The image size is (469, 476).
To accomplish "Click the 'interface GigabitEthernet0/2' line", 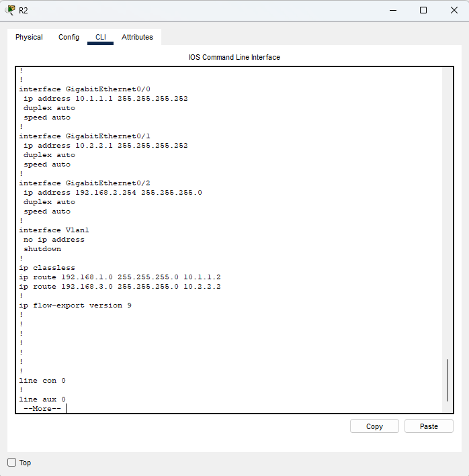I will 85,183.
